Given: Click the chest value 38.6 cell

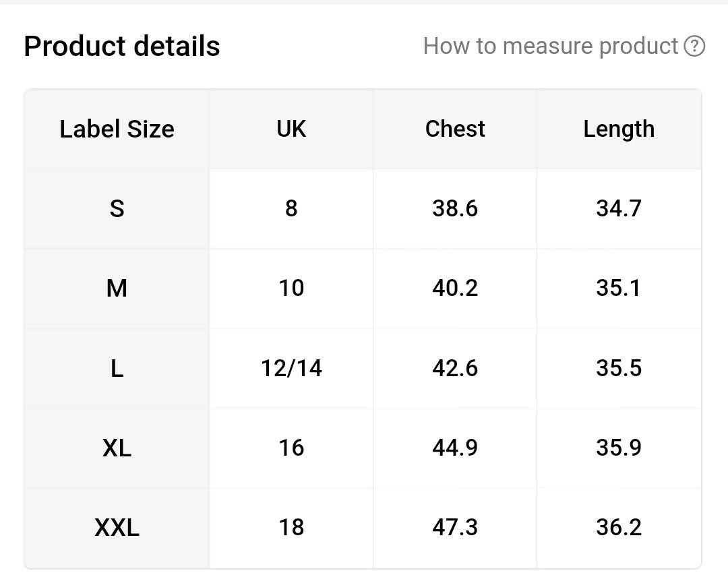Looking at the screenshot, I should coord(455,208).
